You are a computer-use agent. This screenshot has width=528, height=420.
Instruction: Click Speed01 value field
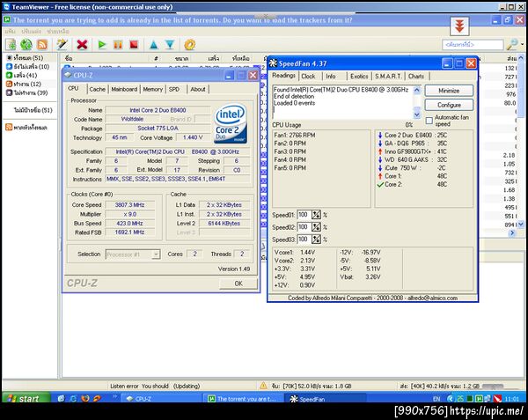pos(304,215)
